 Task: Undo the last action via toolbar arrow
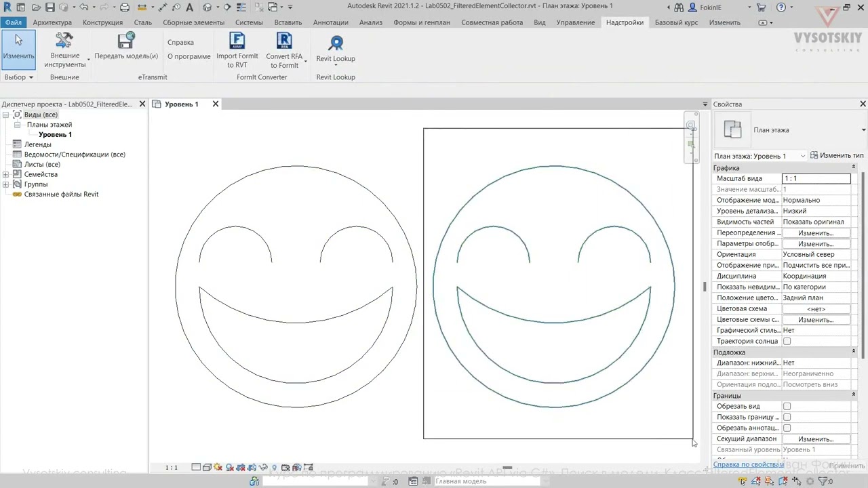(84, 7)
